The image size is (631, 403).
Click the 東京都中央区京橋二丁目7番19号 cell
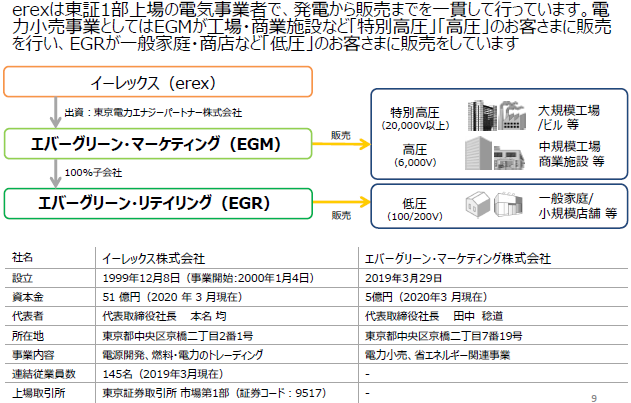click(443, 336)
